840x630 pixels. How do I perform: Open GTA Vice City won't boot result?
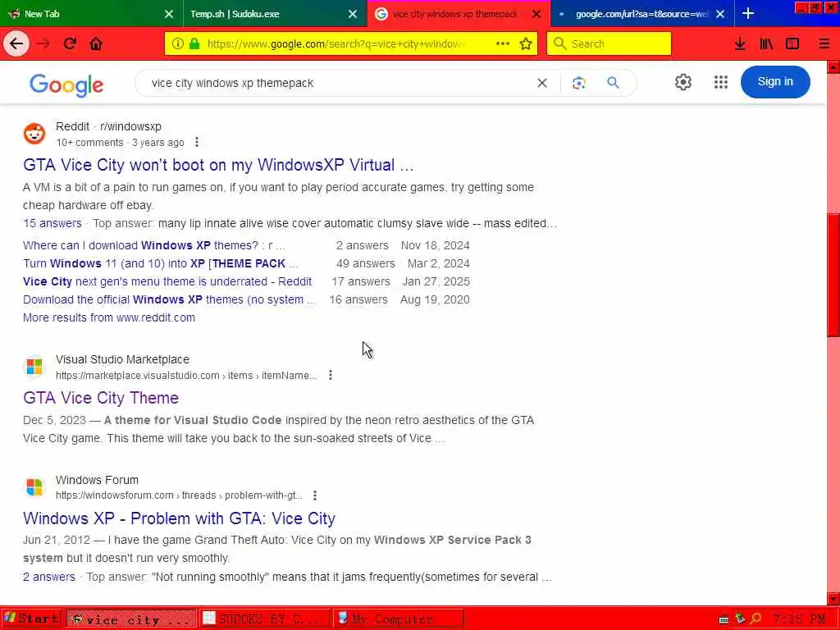tap(218, 165)
